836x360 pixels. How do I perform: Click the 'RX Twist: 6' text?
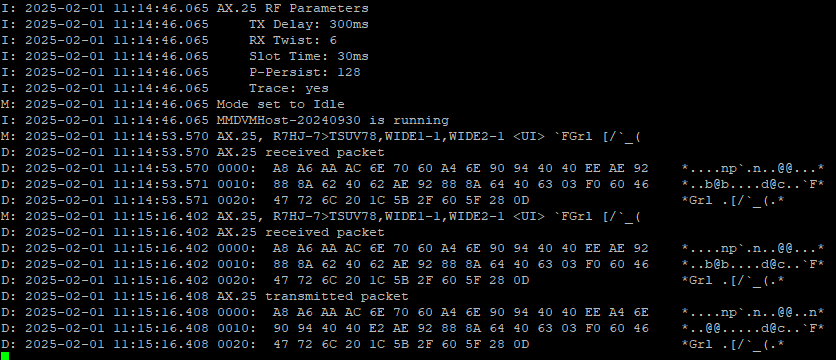[293, 41]
